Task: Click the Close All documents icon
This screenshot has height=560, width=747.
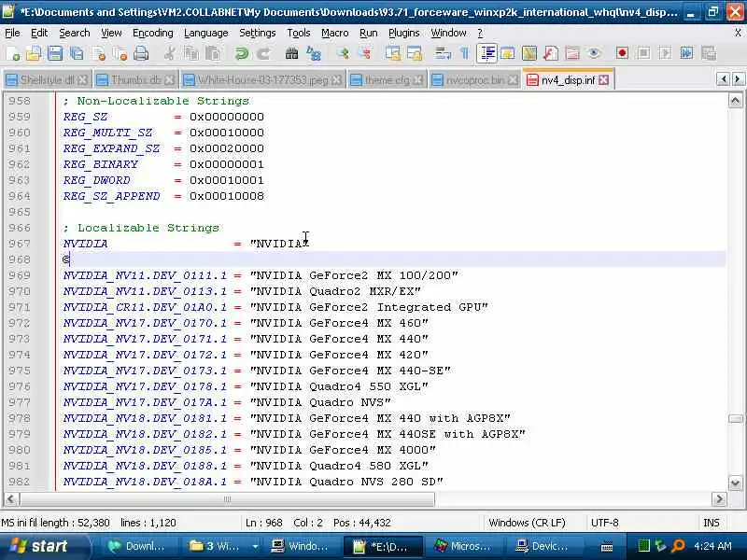Action: point(120,53)
